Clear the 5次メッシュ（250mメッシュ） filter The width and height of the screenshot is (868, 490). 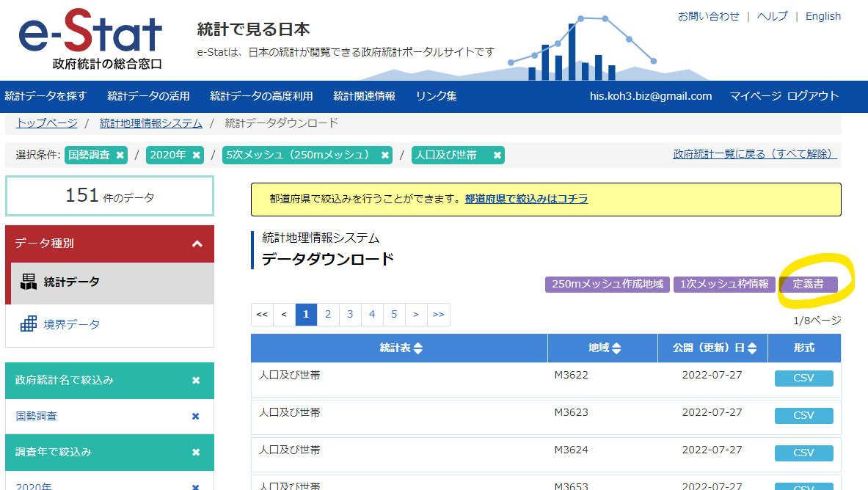[x=385, y=155]
